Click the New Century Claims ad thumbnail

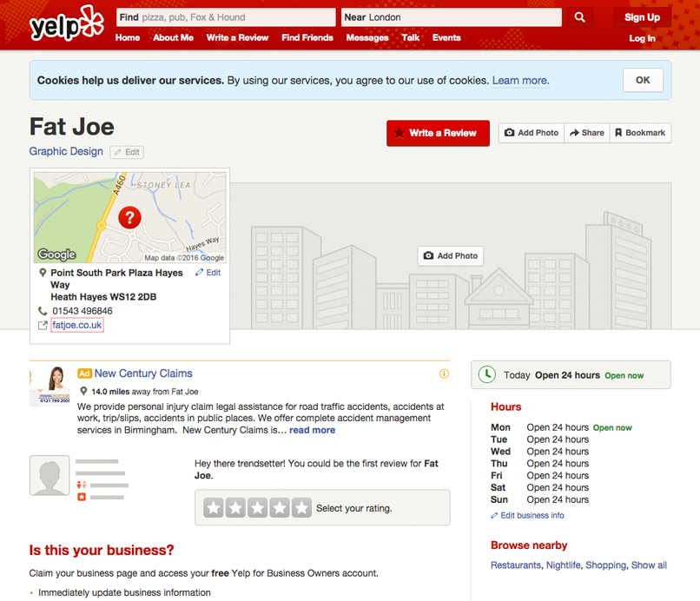(50, 386)
